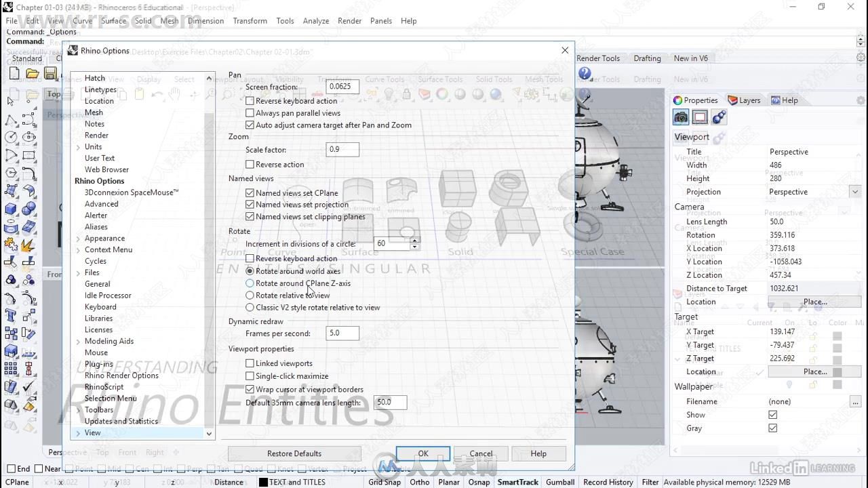Click the Screen fraction input field

342,87
